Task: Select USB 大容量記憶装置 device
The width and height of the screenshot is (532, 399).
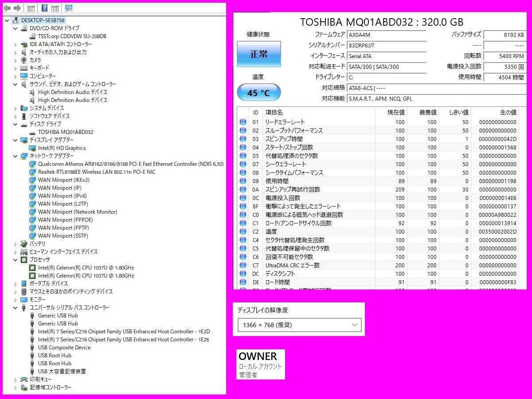Action: 62,371
